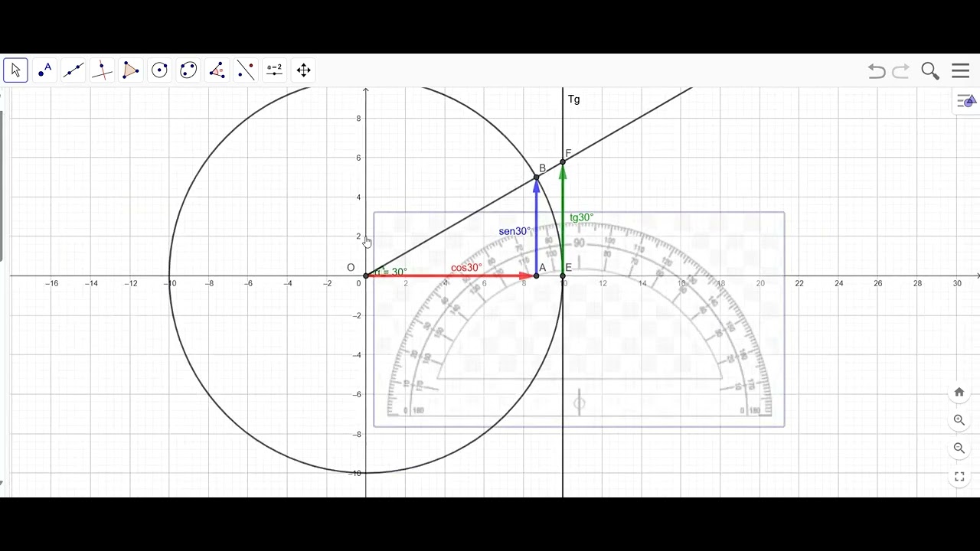The image size is (980, 551).
Task: Click the blue sine vector arrow
Action: (x=536, y=227)
